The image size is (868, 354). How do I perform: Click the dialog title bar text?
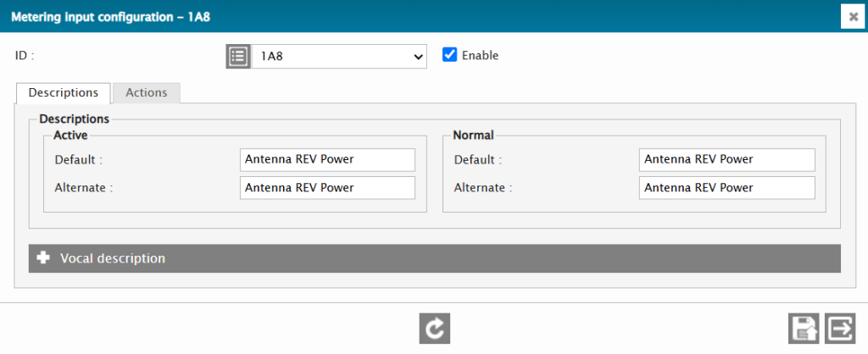[x=110, y=16]
